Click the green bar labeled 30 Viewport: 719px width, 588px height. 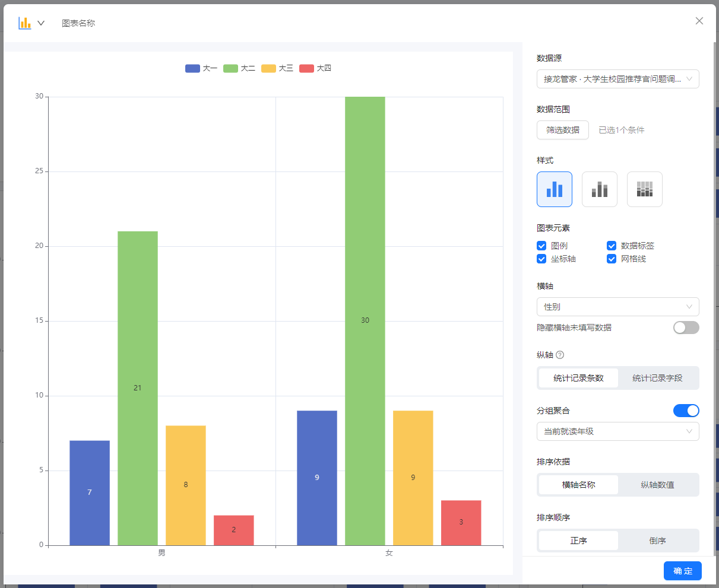365,320
